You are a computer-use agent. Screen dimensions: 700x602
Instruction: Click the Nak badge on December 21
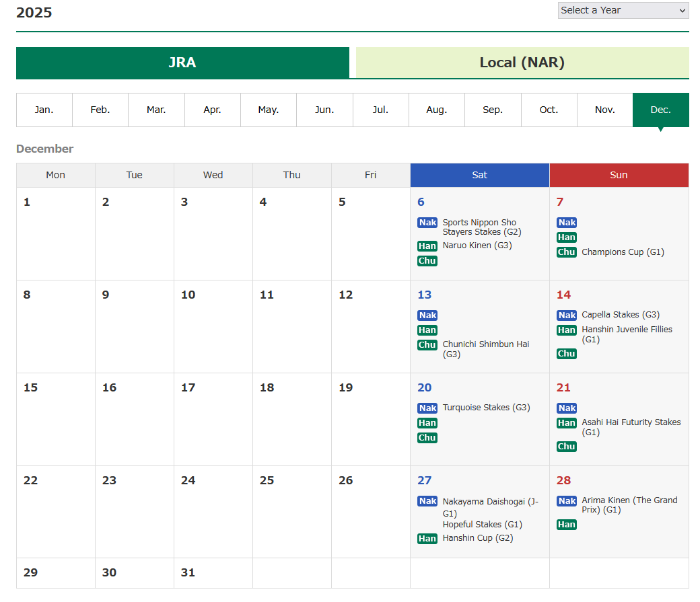(x=567, y=408)
